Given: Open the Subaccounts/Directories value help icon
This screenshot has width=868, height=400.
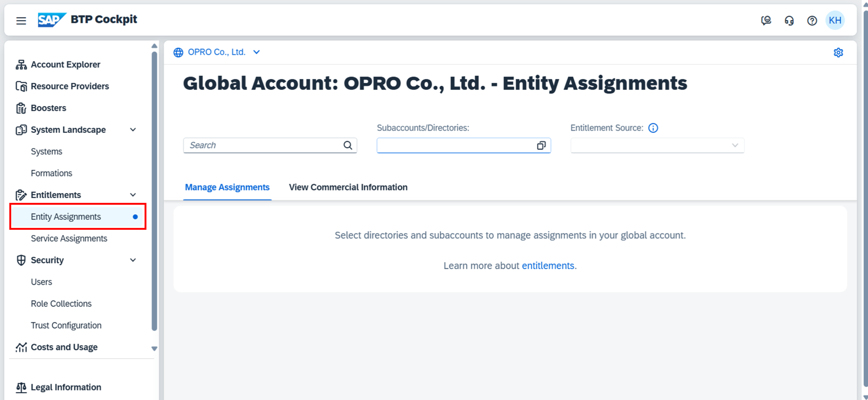Looking at the screenshot, I should 541,145.
